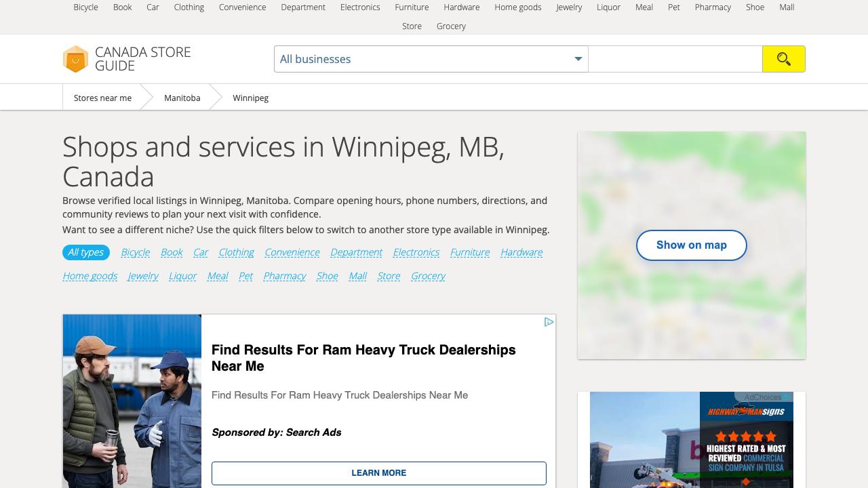Click into the search text field
This screenshot has width=868, height=488.
coord(675,59)
